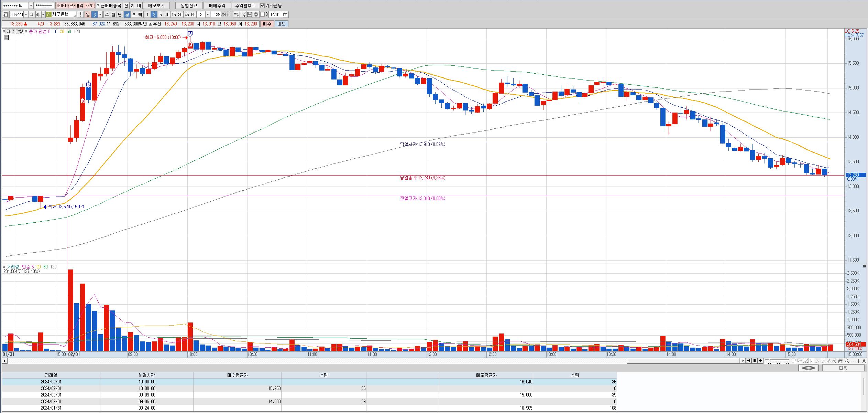Click the chart zoom-in plus icon
The image size is (868, 413).
pos(858,361)
